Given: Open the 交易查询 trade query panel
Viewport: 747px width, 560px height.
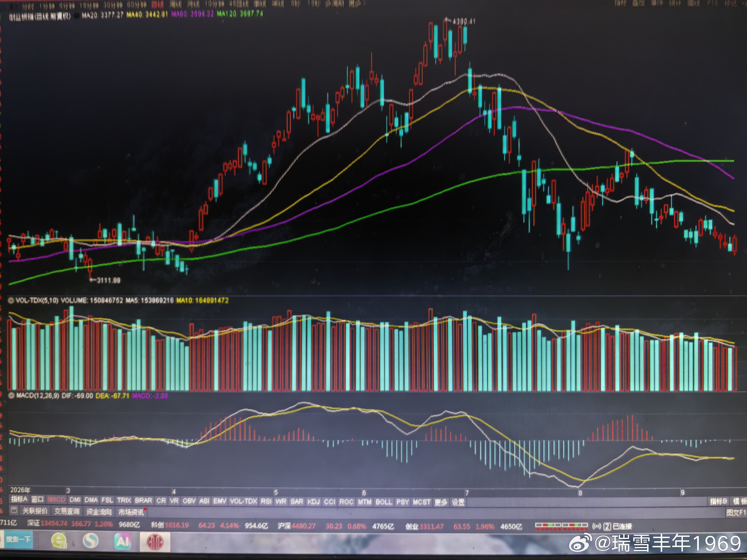Looking at the screenshot, I should tap(67, 511).
